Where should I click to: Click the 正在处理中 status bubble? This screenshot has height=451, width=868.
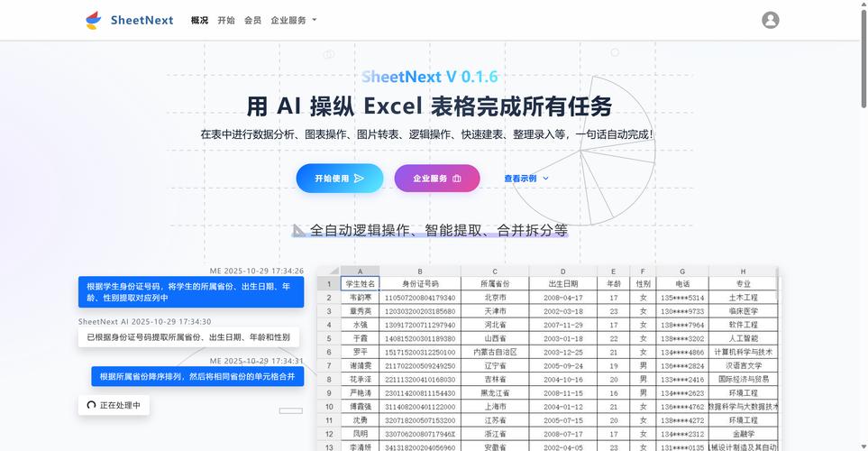coord(114,405)
